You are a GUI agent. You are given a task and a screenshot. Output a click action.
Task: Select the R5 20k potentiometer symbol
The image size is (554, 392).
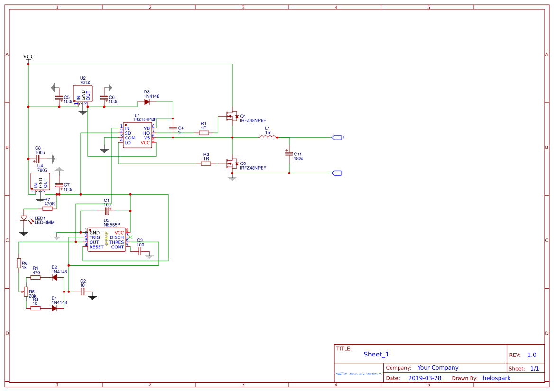coord(26,292)
